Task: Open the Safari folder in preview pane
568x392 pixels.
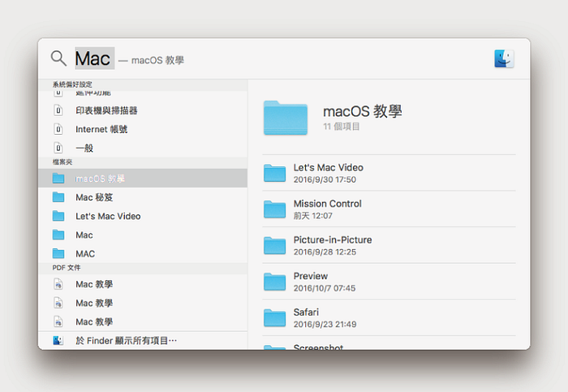Action: tap(389, 317)
